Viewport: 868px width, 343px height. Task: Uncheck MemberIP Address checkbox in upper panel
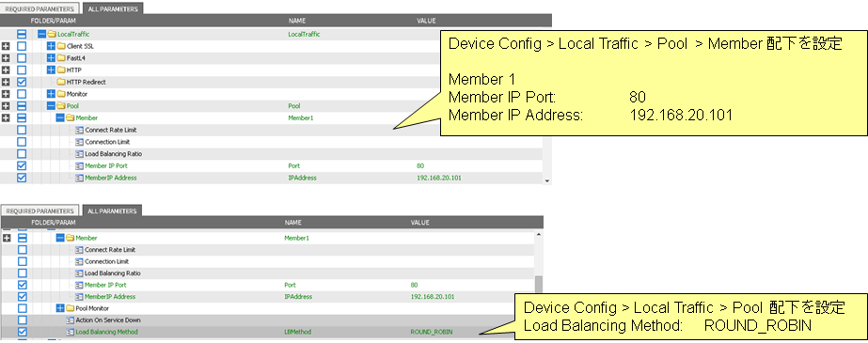coord(22,178)
